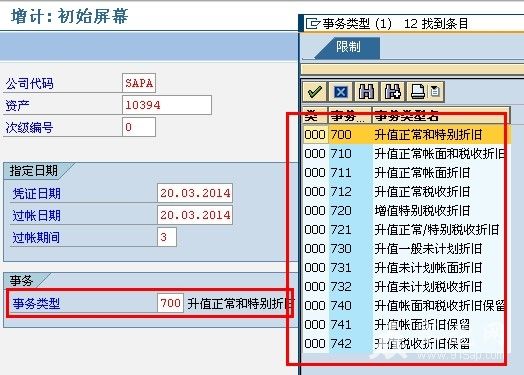Image resolution: width=524 pixels, height=375 pixels.
Task: Click the 类 column header
Action: (x=315, y=116)
